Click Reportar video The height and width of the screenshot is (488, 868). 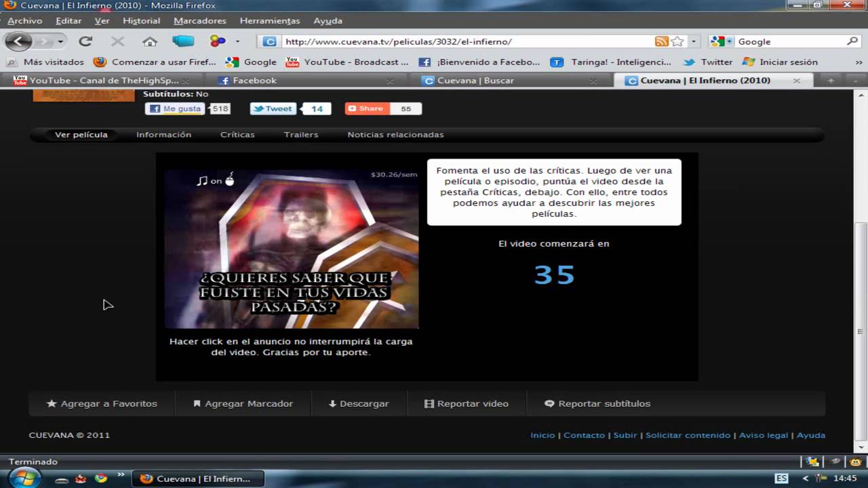point(467,403)
